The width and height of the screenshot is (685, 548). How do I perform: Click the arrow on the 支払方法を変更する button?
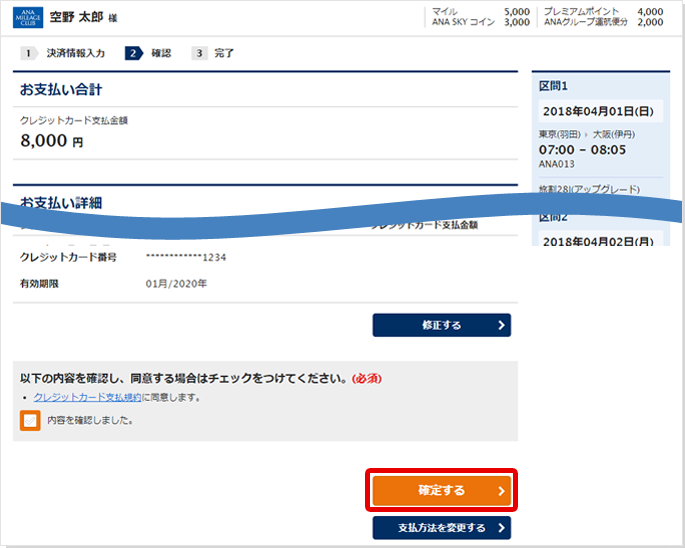coord(500,528)
